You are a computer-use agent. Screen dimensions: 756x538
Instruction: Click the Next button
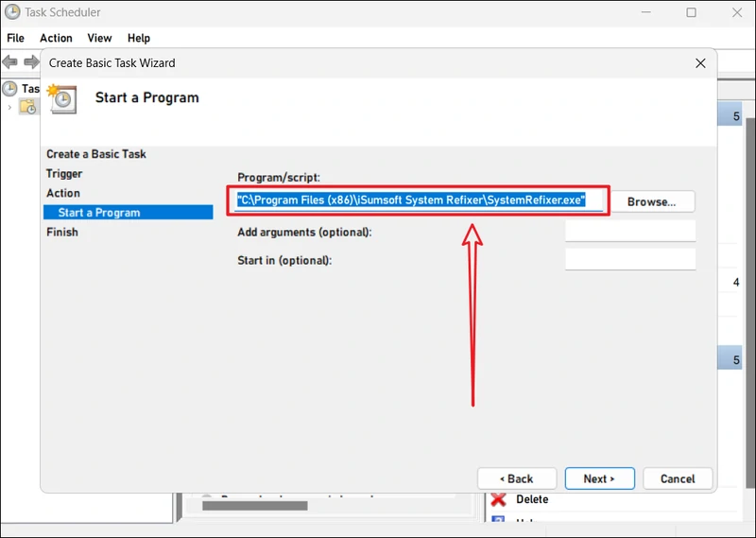(x=599, y=478)
